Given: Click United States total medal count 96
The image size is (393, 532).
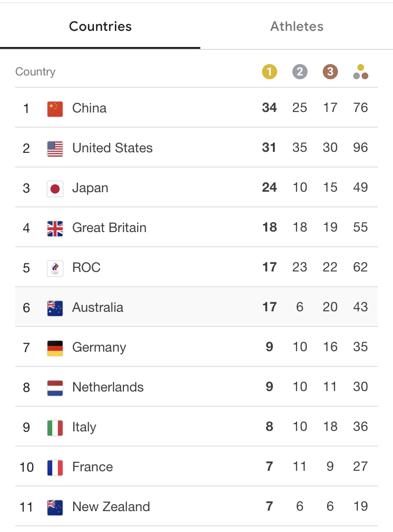Looking at the screenshot, I should [360, 148].
